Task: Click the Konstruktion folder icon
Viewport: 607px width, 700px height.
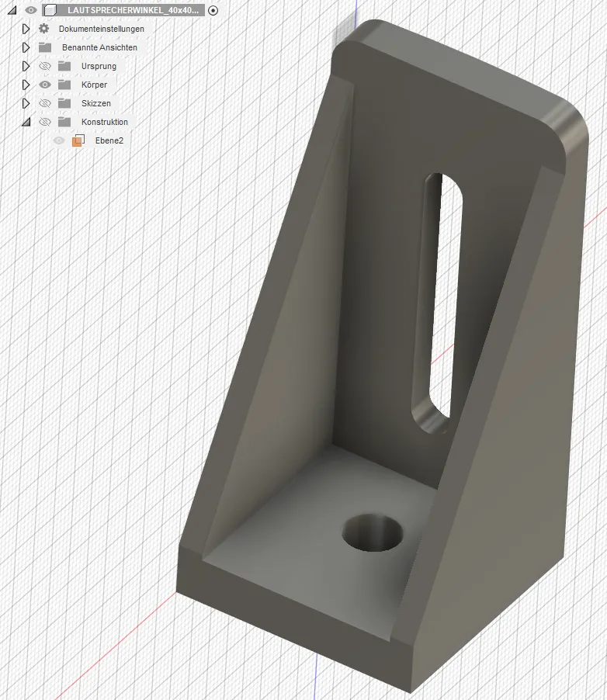Action: click(64, 122)
